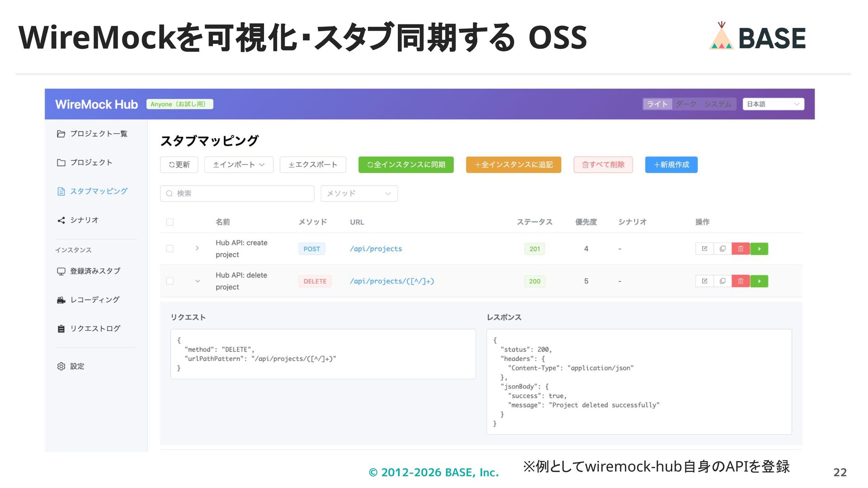Click the 優先度 column header
Image resolution: width=868 pixels, height=488 pixels.
(586, 222)
